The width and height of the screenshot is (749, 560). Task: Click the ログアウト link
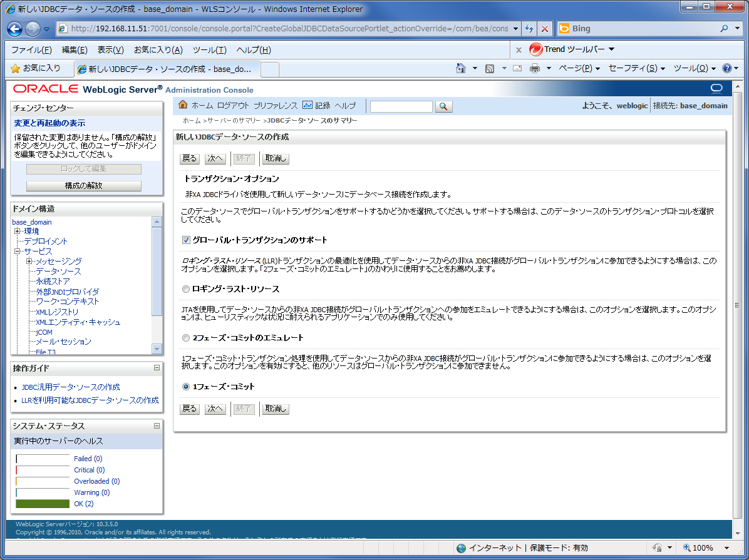click(x=233, y=106)
